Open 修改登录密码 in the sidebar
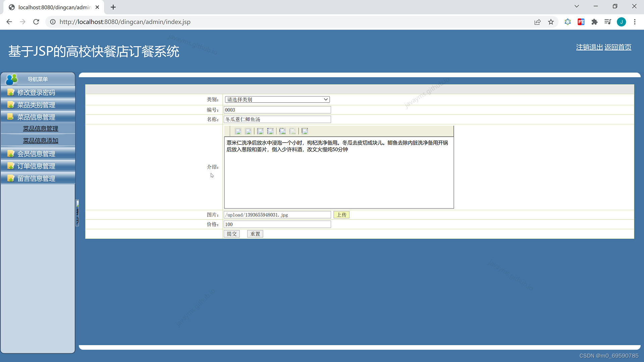The height and width of the screenshot is (362, 644). tap(36, 93)
